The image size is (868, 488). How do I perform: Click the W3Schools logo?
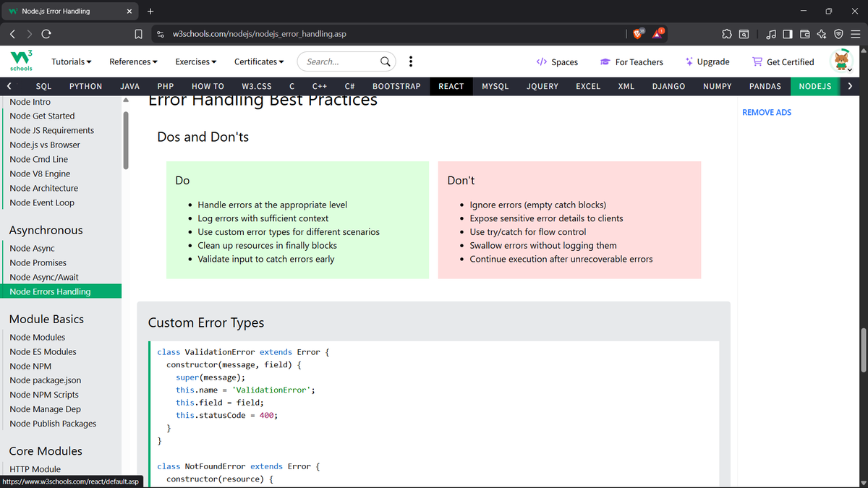click(x=20, y=61)
